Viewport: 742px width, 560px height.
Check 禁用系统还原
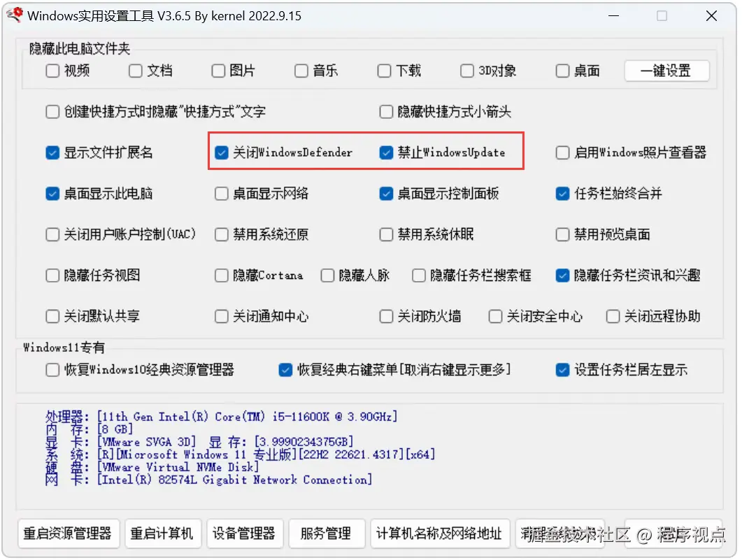222,235
